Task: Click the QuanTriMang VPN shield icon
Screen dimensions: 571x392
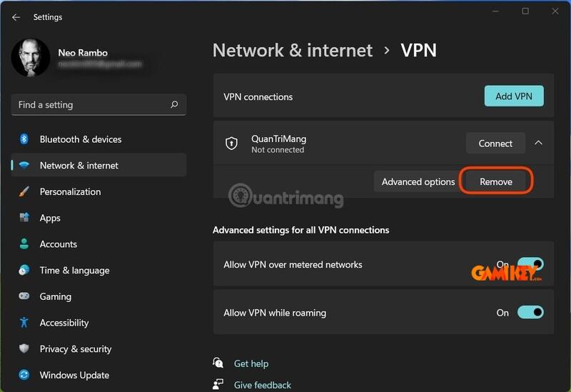Action: pos(231,144)
